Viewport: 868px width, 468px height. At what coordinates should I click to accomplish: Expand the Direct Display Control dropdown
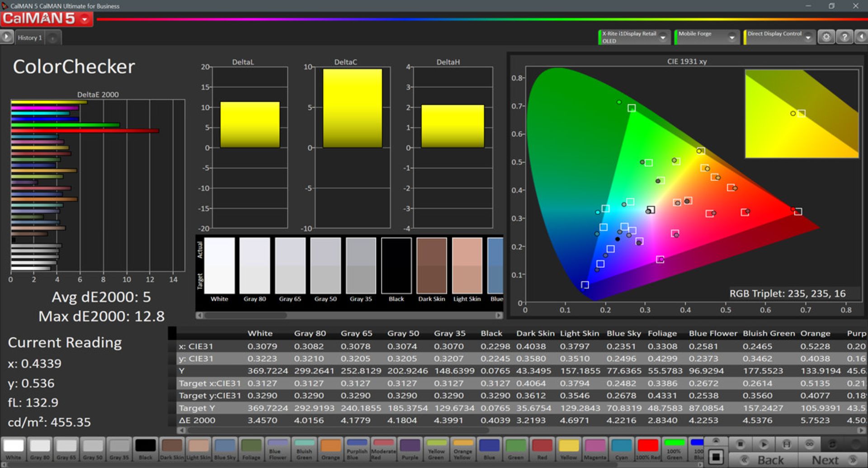pyautogui.click(x=808, y=38)
